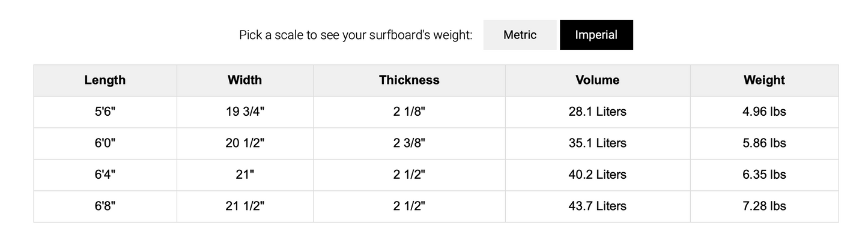Click the 4.96 lbs weight cell

click(x=764, y=112)
